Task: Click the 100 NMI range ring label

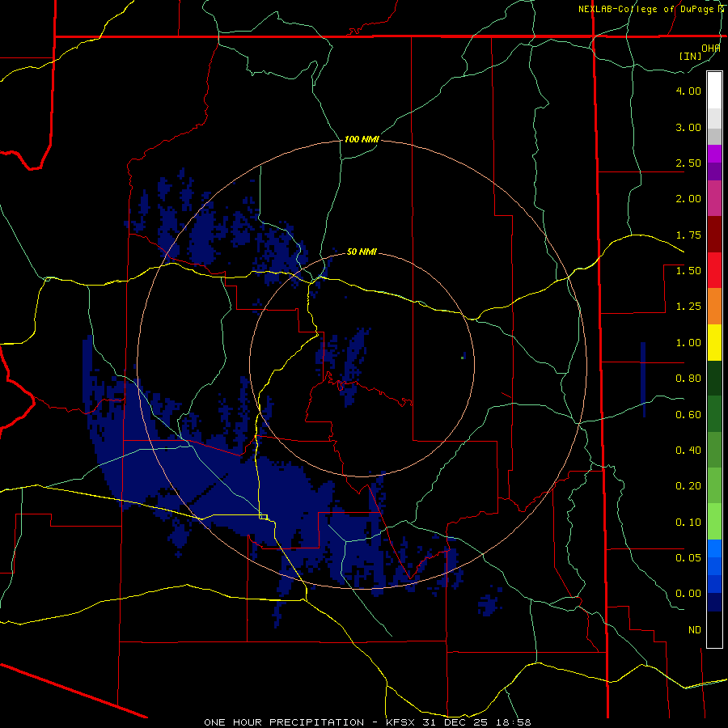Action: (362, 139)
